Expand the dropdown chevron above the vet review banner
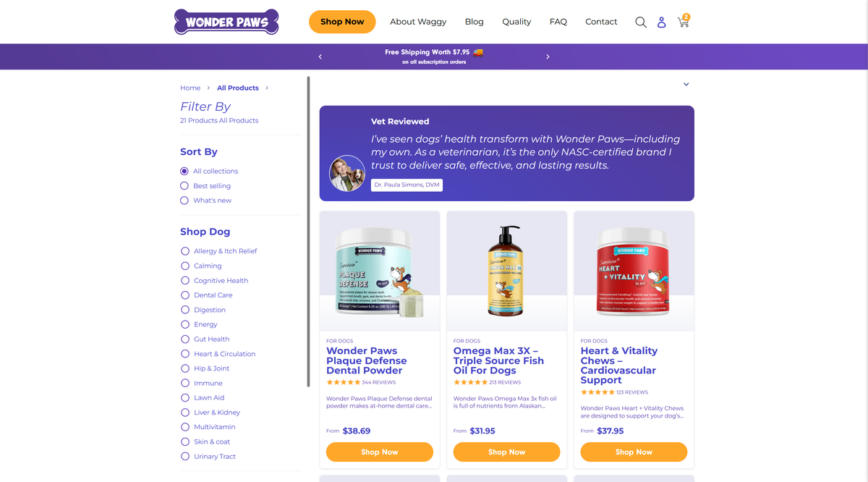The width and height of the screenshot is (868, 482). click(x=686, y=85)
